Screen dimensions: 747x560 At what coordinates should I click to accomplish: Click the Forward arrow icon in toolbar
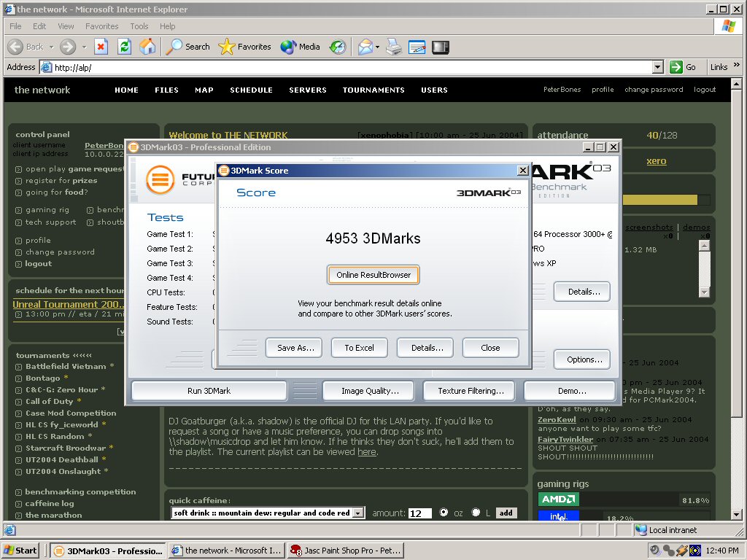coord(68,47)
